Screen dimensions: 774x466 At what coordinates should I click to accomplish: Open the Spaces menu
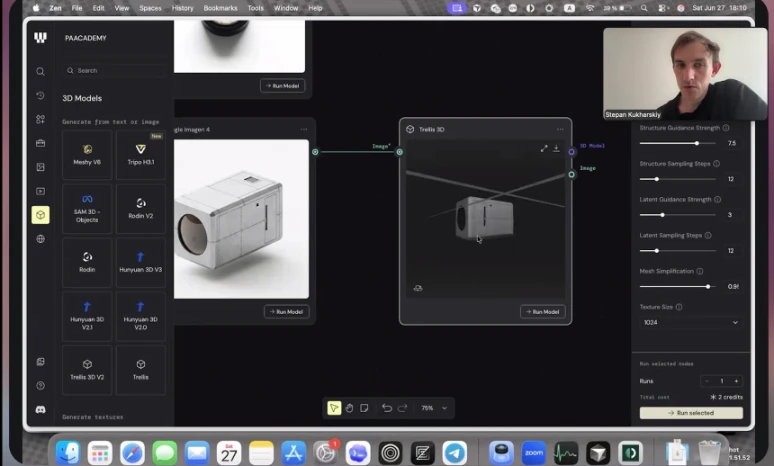coord(150,8)
